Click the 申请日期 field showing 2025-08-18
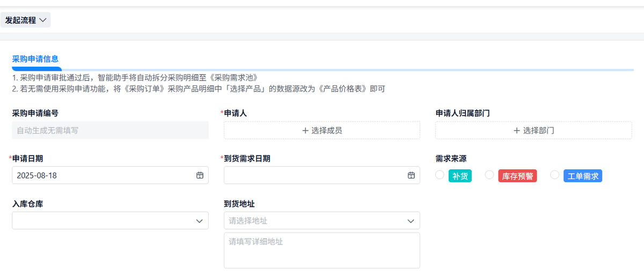Image resolution: width=644 pixels, height=280 pixels. click(x=102, y=175)
